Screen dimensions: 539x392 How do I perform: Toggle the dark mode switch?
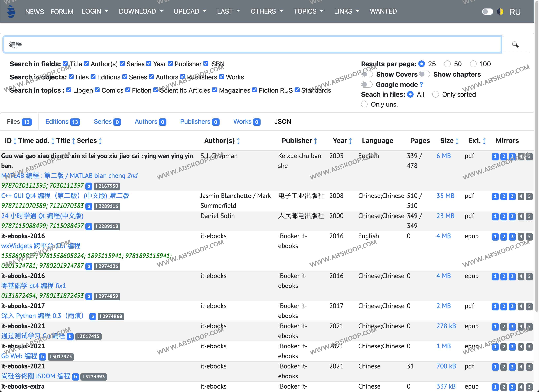coord(487,11)
